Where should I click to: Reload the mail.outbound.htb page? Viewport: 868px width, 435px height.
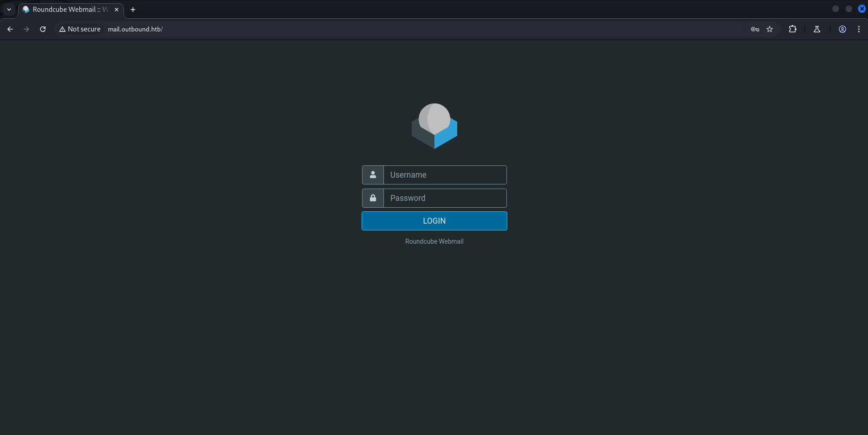point(43,29)
